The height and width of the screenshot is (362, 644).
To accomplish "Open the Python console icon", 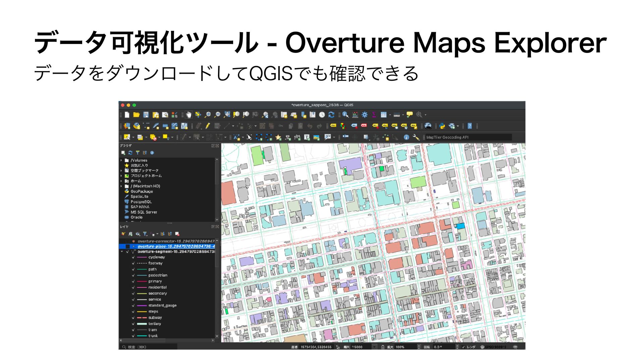I will pos(442,126).
